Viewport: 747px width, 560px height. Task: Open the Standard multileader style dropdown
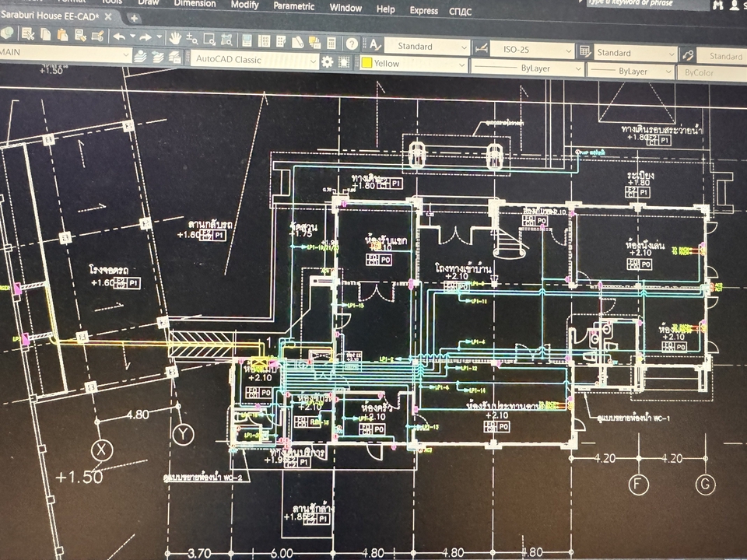coord(722,56)
